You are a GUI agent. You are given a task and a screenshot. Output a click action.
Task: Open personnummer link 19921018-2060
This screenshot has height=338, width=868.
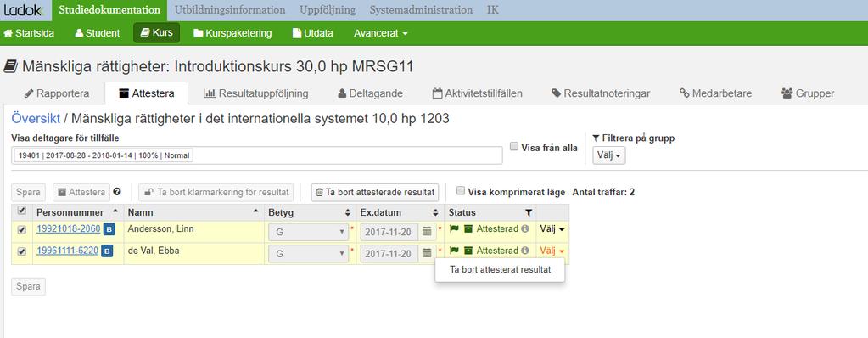[69, 228]
